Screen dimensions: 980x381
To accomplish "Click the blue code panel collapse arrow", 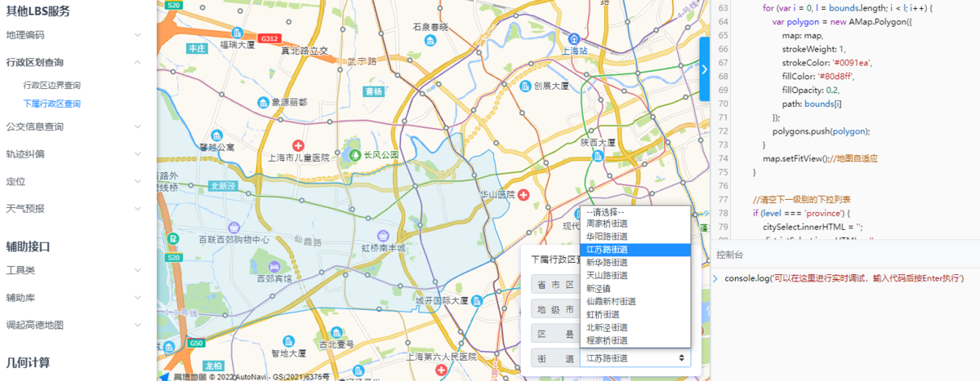I will 705,69.
